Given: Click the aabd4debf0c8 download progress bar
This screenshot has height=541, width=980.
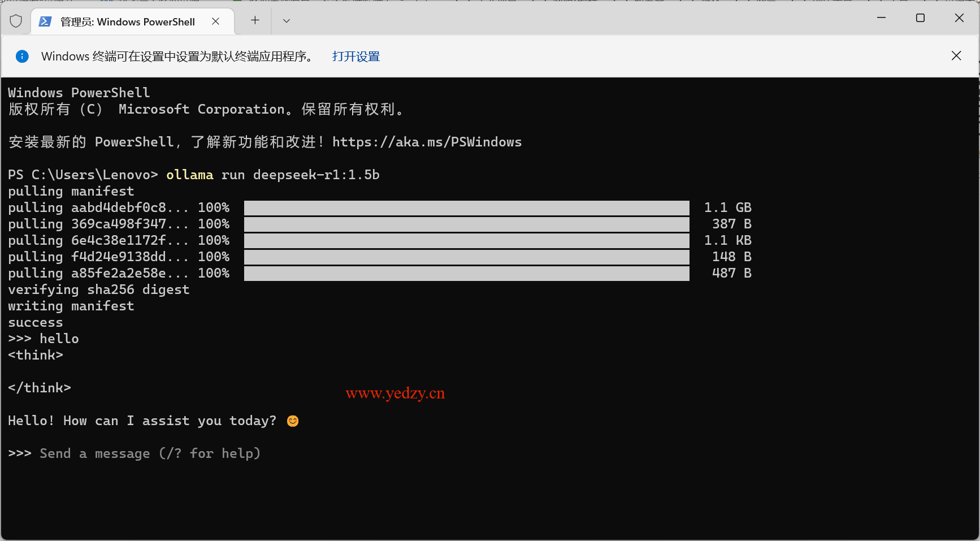Looking at the screenshot, I should tap(467, 208).
